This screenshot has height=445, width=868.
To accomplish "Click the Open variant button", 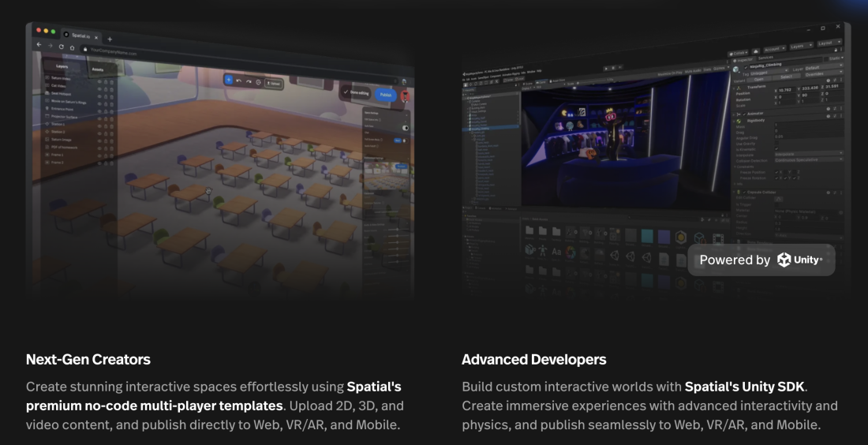I will pos(758,79).
